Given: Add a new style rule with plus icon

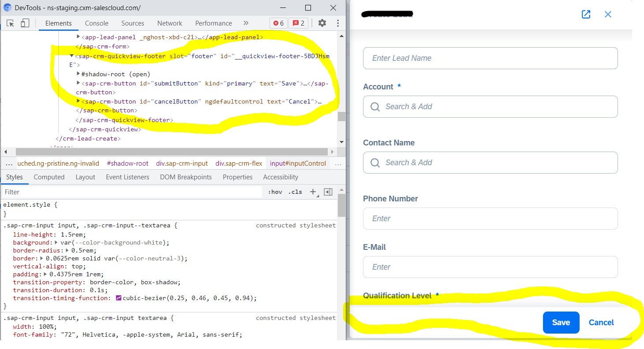Looking at the screenshot, I should pos(311,192).
